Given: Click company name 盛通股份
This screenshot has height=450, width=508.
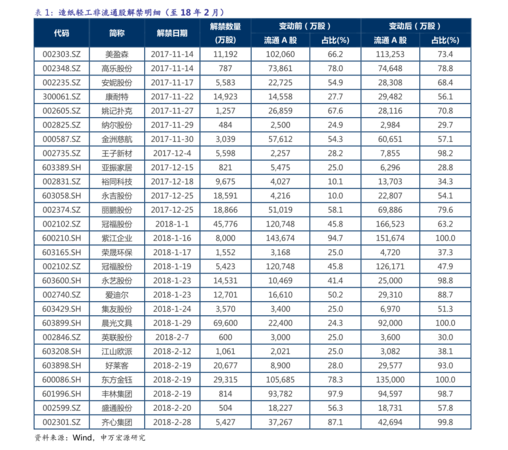Looking at the screenshot, I should (x=117, y=408).
